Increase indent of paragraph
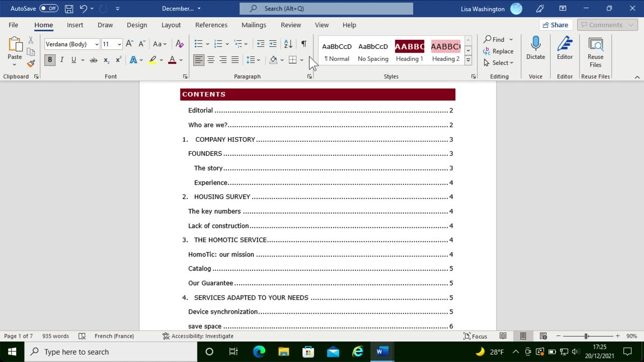This screenshot has height=362, width=644. pyautogui.click(x=273, y=44)
